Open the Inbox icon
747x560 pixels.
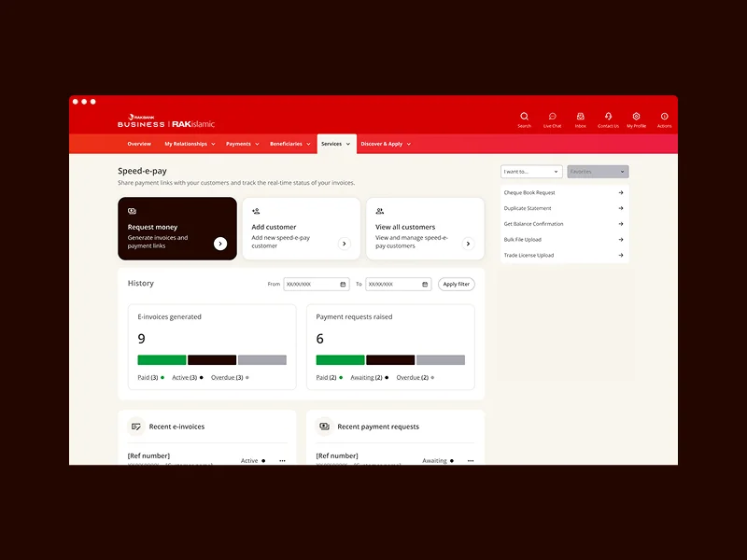pos(580,116)
